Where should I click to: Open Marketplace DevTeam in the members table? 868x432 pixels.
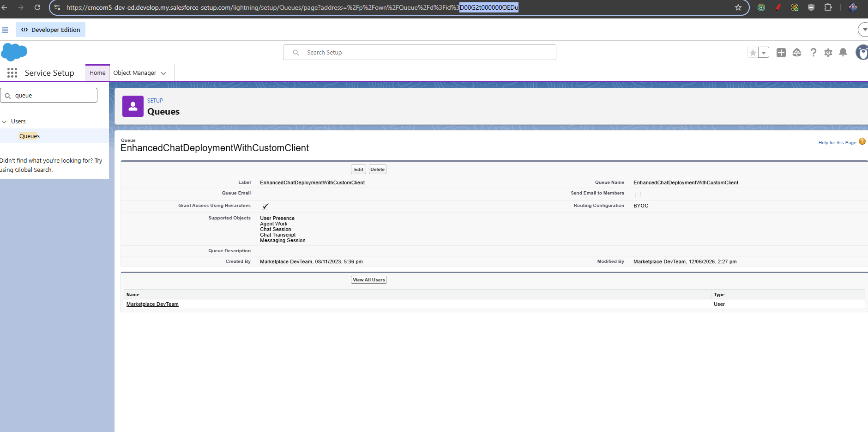[x=152, y=304]
